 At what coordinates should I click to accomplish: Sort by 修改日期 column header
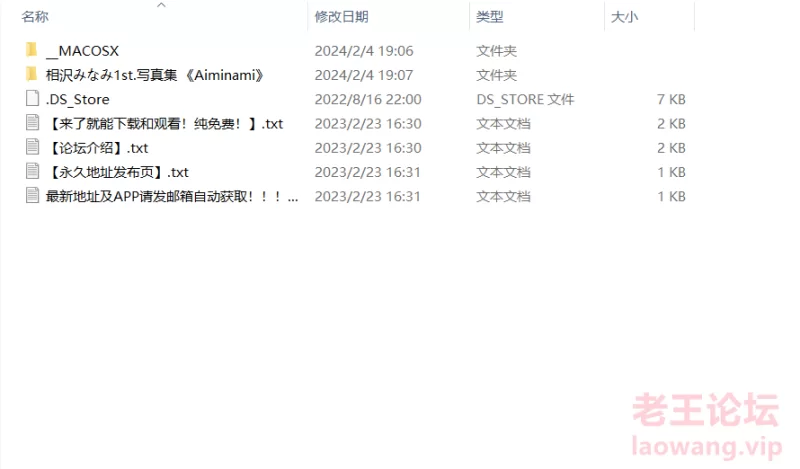coord(341,17)
